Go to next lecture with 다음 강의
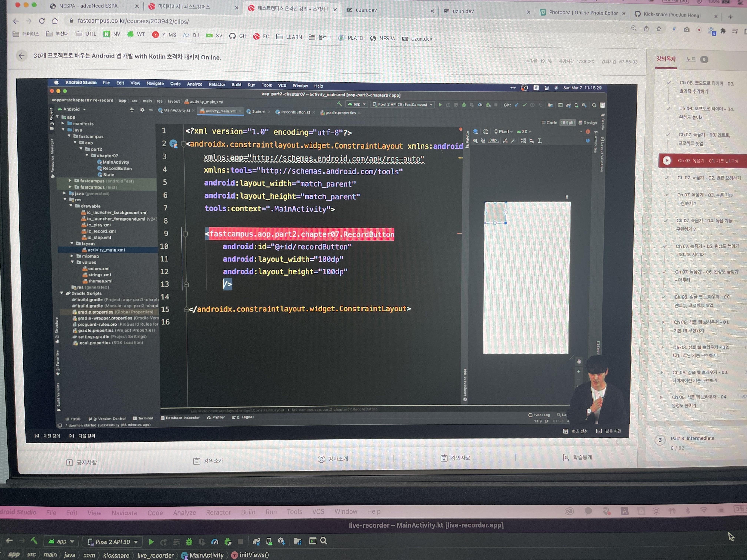Image resolution: width=747 pixels, height=560 pixels. (x=83, y=436)
